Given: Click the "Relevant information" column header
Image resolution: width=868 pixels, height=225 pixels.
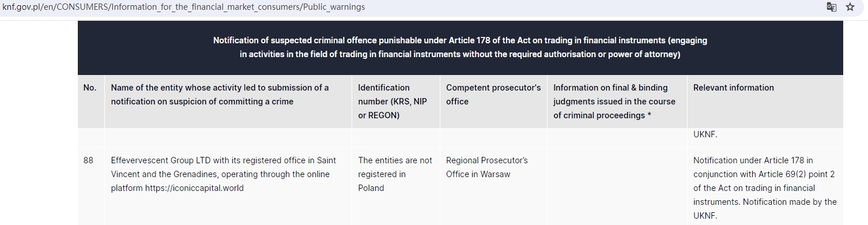Looking at the screenshot, I should click(734, 88).
